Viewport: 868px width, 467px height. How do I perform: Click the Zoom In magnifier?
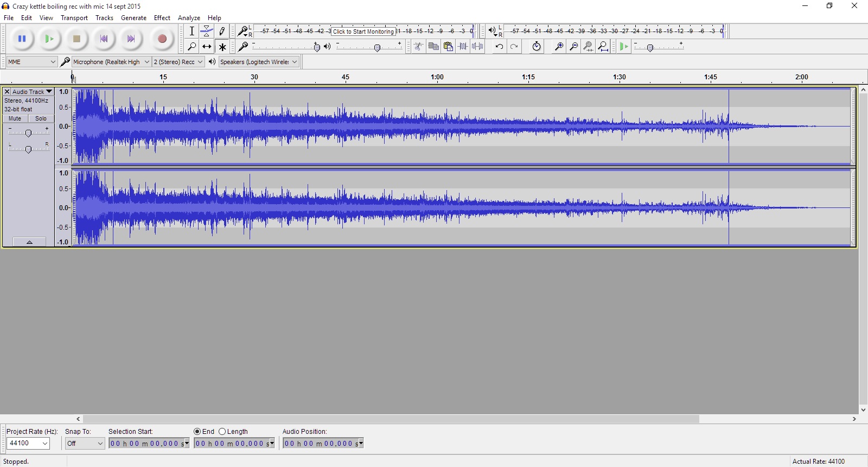(x=558, y=47)
